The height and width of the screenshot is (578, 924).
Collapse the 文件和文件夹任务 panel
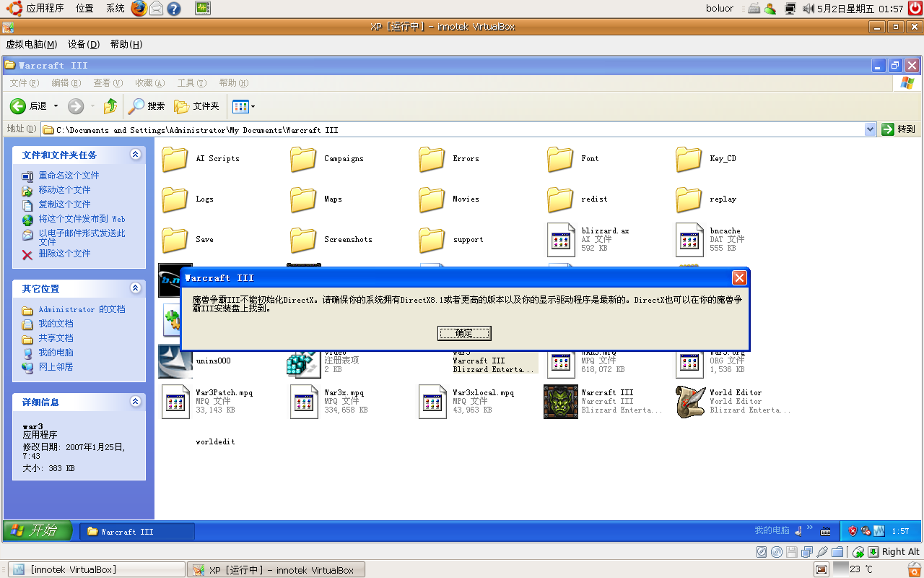(x=135, y=155)
